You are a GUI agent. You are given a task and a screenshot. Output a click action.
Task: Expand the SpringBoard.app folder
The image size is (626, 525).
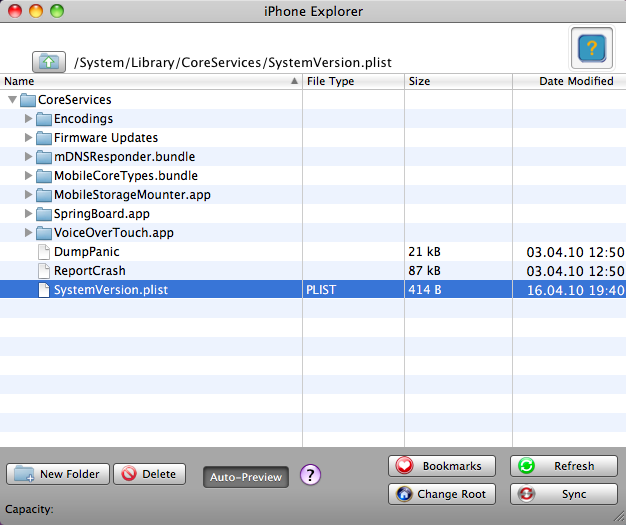click(x=28, y=213)
